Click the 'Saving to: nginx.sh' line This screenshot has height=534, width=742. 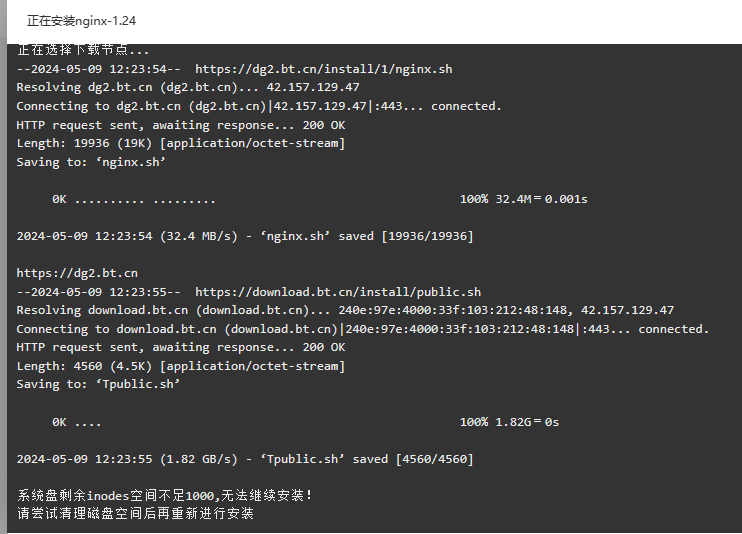click(91, 162)
